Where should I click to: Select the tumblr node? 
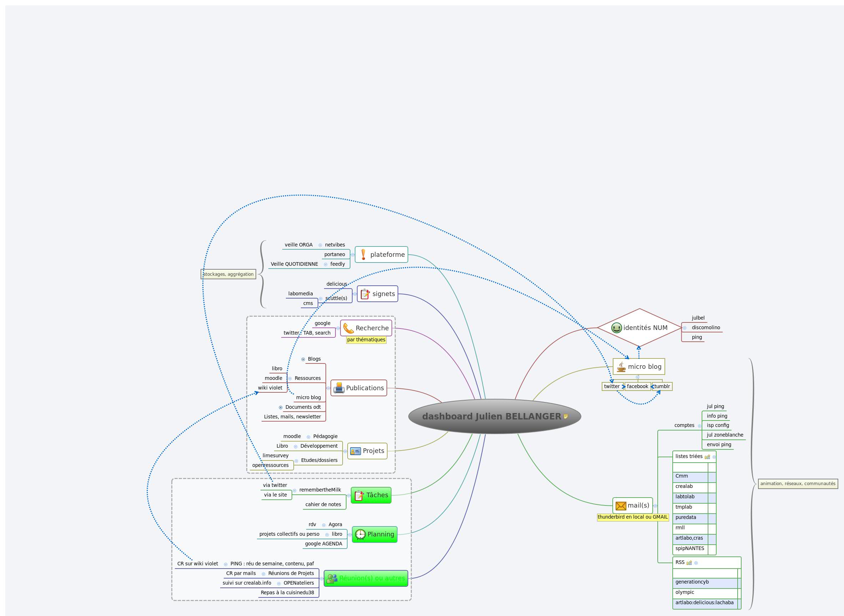tap(662, 386)
